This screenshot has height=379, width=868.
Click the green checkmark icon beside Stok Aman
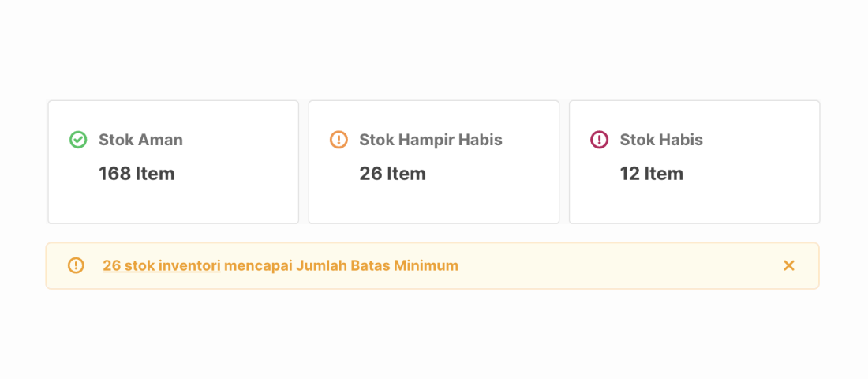click(x=78, y=140)
